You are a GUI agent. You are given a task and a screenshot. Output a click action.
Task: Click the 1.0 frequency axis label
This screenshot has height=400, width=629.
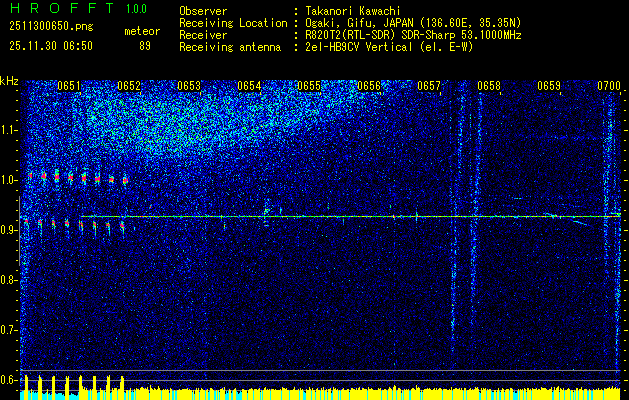pos(9,180)
